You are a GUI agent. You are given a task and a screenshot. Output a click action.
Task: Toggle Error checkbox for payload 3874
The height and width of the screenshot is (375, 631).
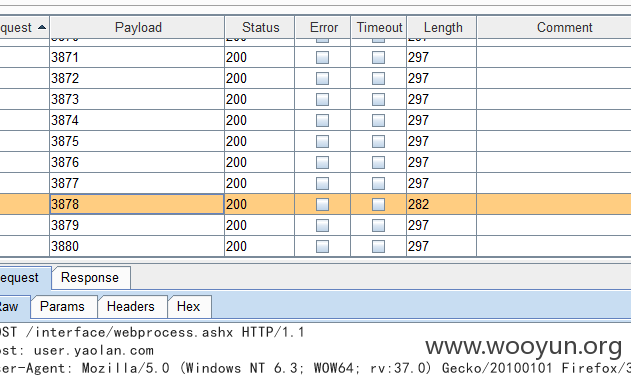tap(322, 120)
